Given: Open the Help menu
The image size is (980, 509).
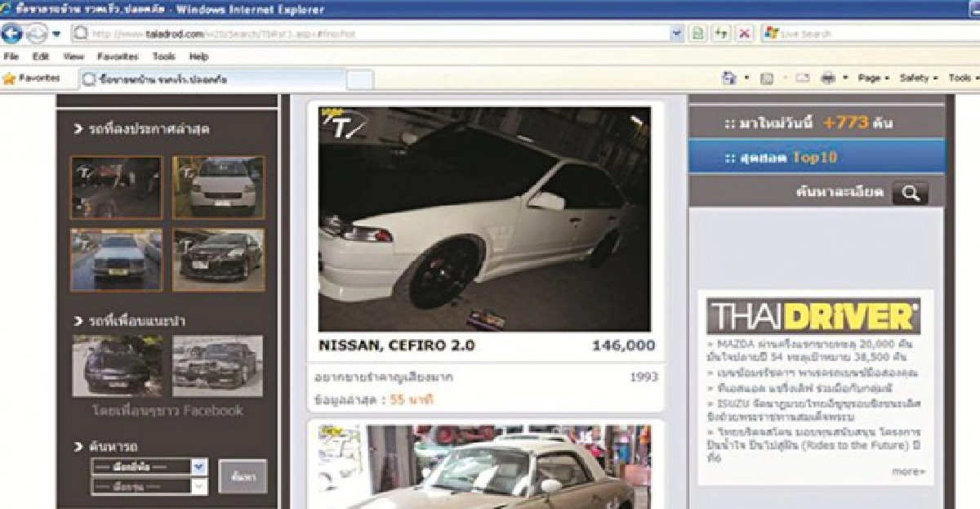Looking at the screenshot, I should (x=198, y=57).
